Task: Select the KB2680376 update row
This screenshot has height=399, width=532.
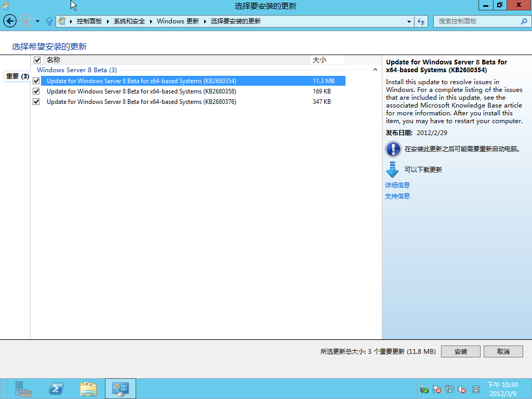Action: tap(193, 101)
